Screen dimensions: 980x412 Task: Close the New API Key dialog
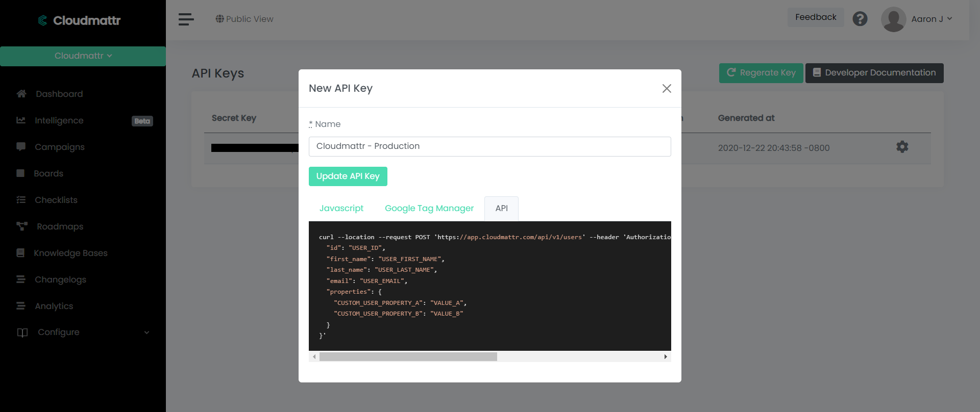[x=667, y=88]
